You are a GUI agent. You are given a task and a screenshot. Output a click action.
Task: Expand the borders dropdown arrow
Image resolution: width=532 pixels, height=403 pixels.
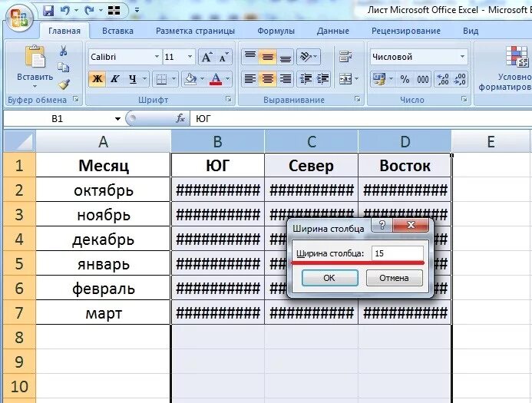[173, 79]
